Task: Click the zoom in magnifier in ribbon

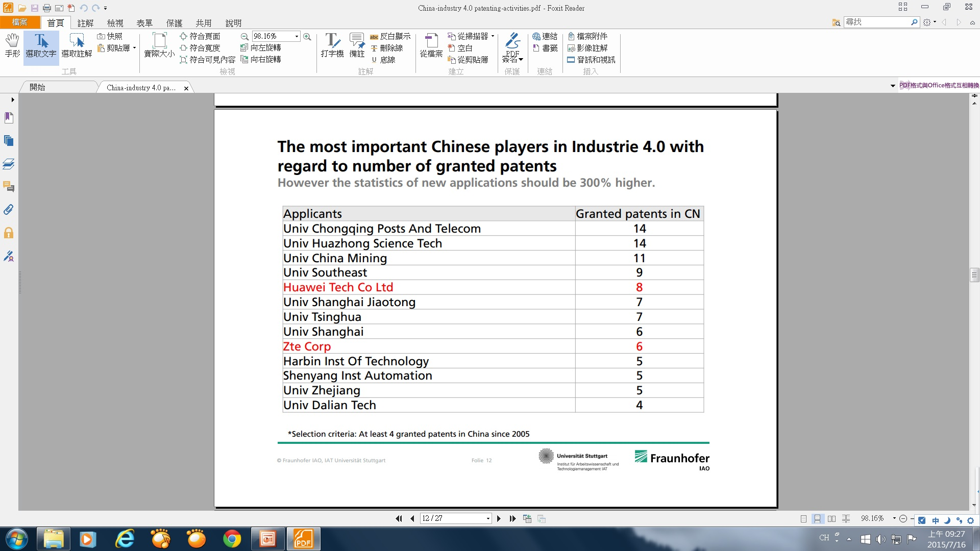Action: pos(307,36)
